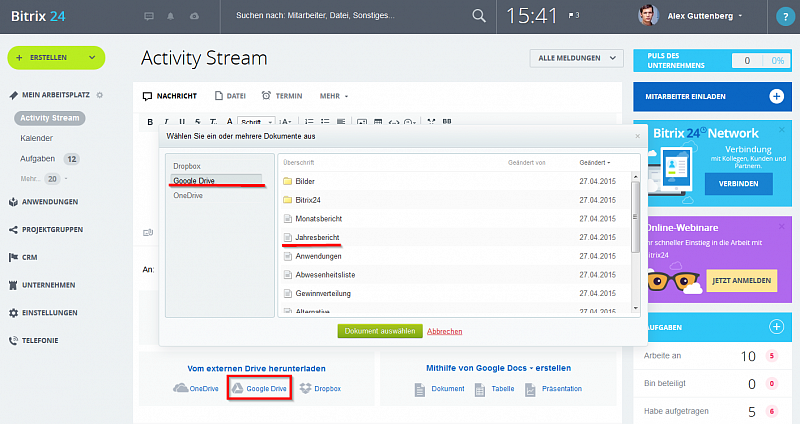The image size is (800, 424).
Task: Sort by Geändert column
Action: point(594,163)
